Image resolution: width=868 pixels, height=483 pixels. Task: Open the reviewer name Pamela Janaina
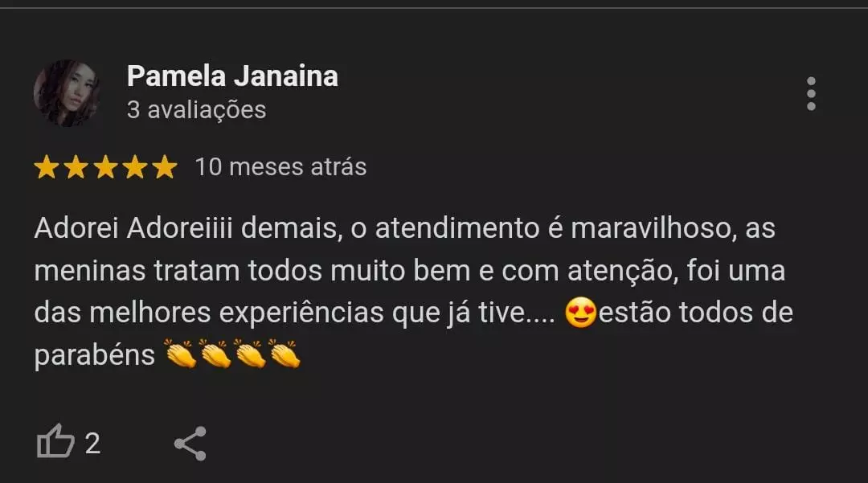click(x=232, y=76)
